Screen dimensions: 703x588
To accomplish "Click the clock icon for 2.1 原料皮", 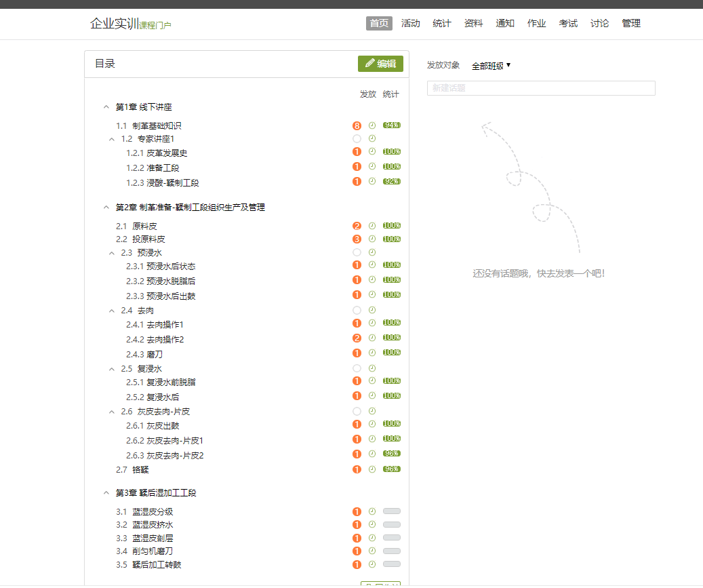I will tap(371, 226).
